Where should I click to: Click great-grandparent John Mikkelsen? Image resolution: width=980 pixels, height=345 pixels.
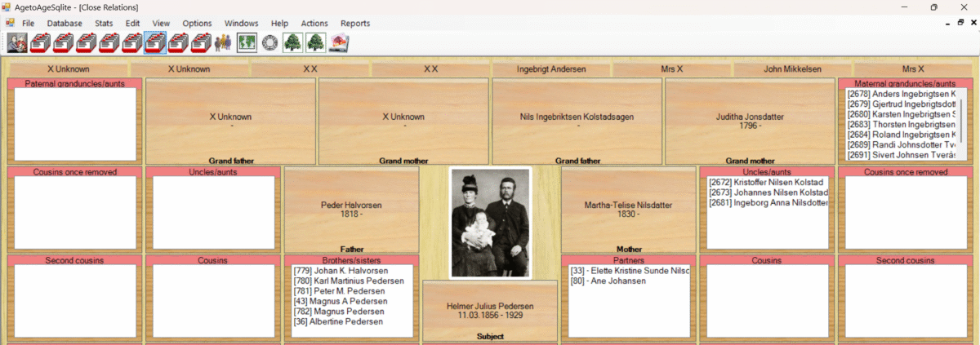tap(792, 69)
